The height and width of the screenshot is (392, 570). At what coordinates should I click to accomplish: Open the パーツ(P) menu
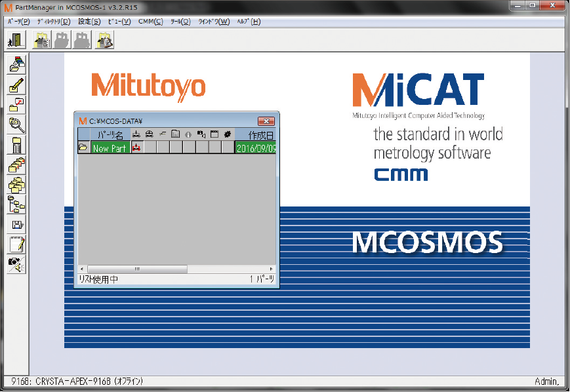coord(18,22)
